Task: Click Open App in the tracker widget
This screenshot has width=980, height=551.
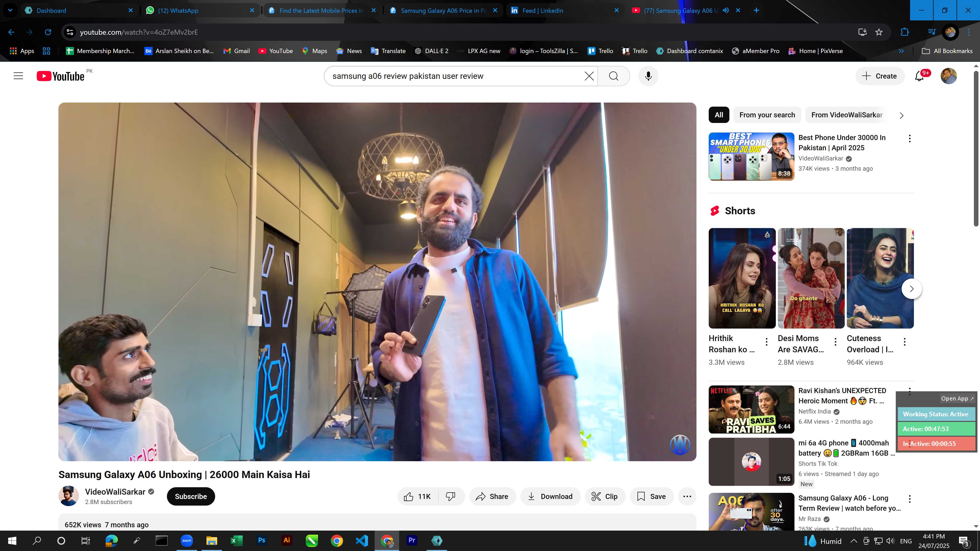Action: [957, 398]
